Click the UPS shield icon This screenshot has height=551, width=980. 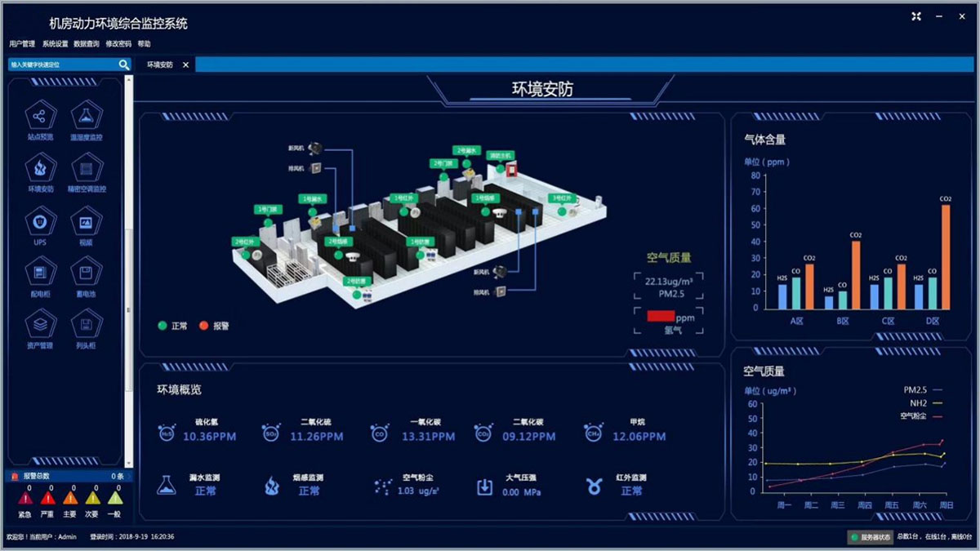[x=40, y=222]
